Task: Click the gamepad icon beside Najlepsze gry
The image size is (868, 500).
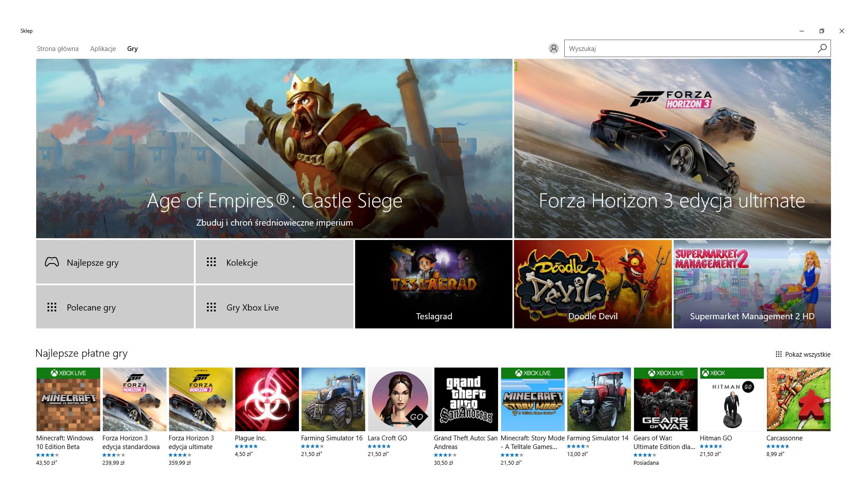Action: click(x=52, y=262)
